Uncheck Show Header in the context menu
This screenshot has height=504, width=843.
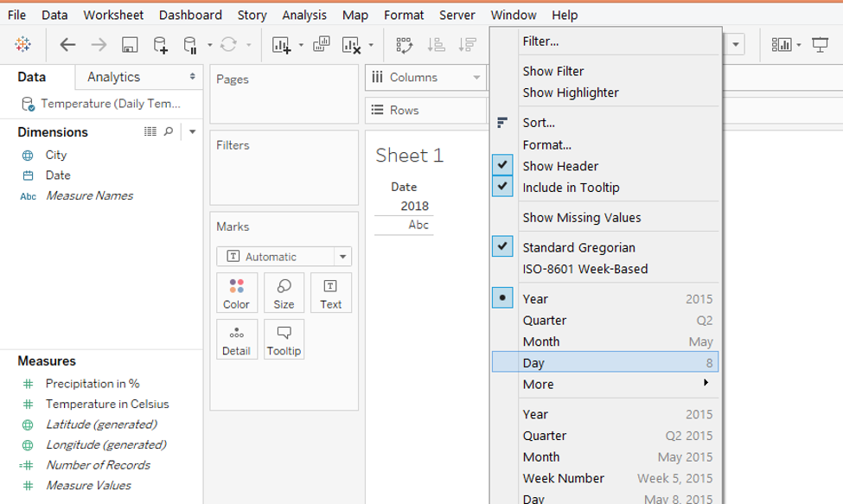(x=560, y=166)
